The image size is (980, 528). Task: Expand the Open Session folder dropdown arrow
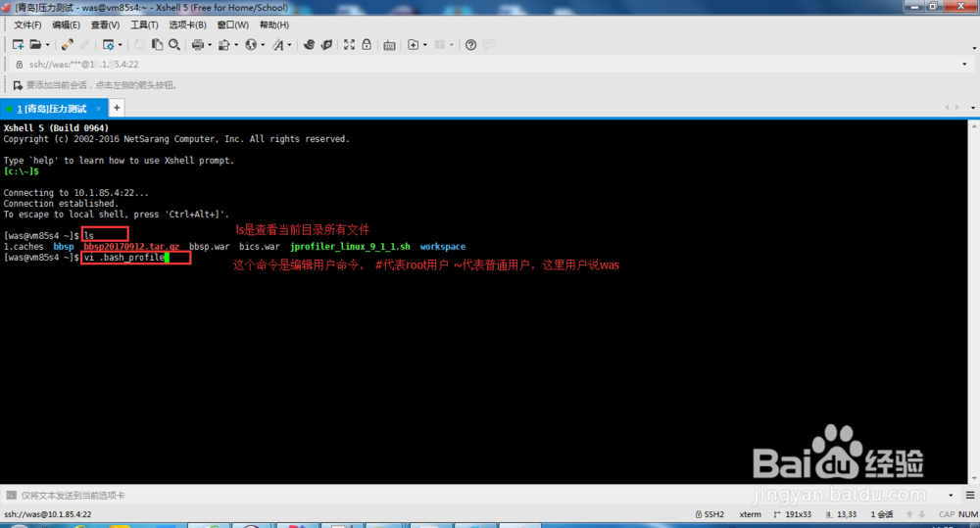click(x=47, y=45)
